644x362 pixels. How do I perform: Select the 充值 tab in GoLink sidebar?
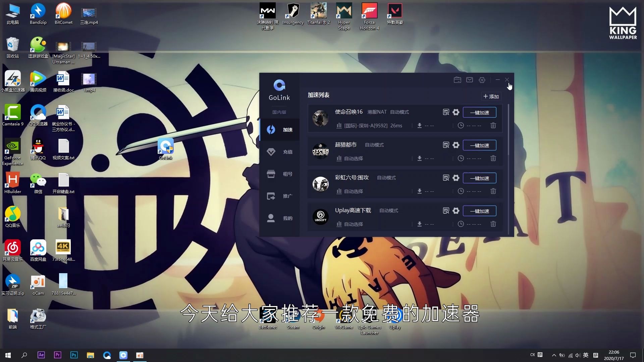coord(279,152)
